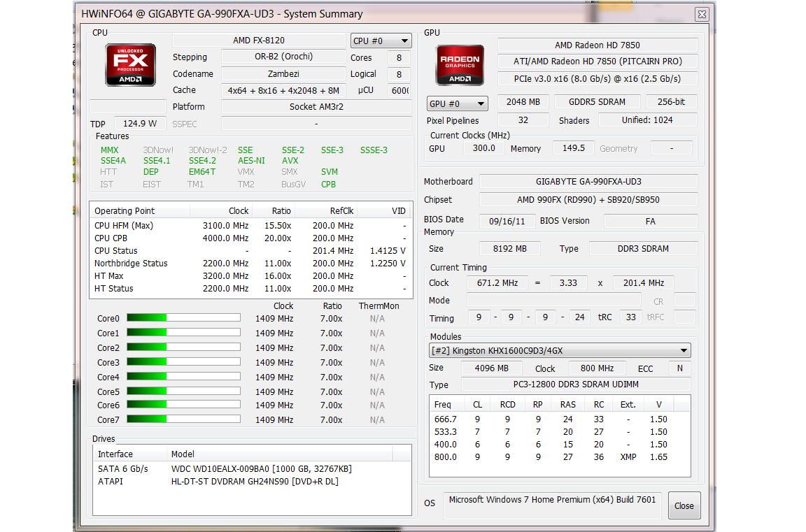Screen dimensions: 806x532
Task: Select the HL-DT-ST DVDRAM GH24NS90 drive entry
Action: click(252, 482)
